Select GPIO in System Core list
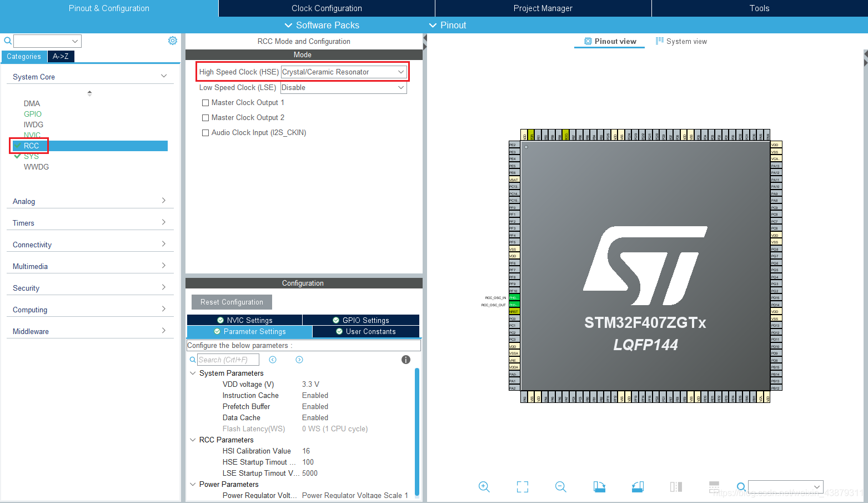868x503 pixels. [x=33, y=114]
